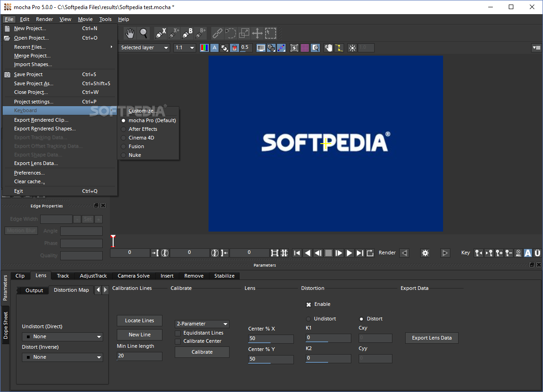Play the clip forward
Screen dimensions: 543x392
pos(350,253)
